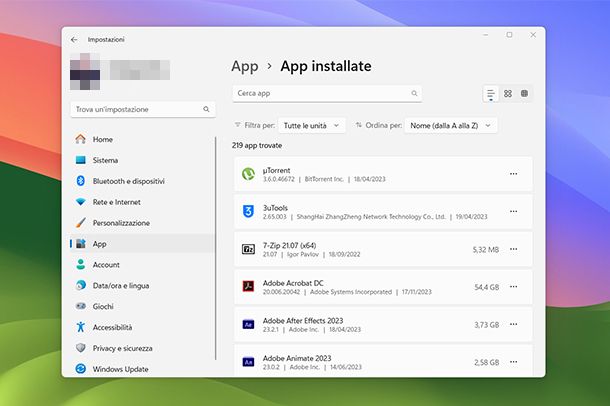610x406 pixels.
Task: Click the Adobe Acrobat DC app icon
Action: [x=248, y=287]
